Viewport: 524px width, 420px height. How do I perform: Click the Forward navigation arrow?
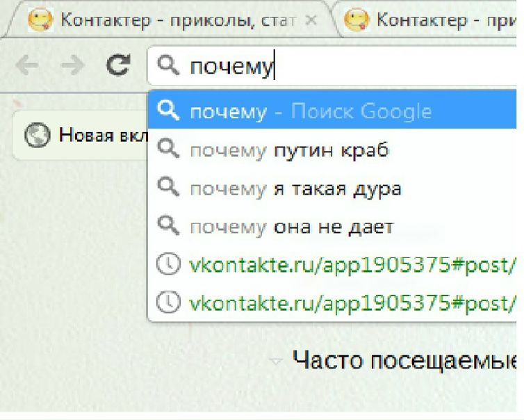[x=71, y=66]
